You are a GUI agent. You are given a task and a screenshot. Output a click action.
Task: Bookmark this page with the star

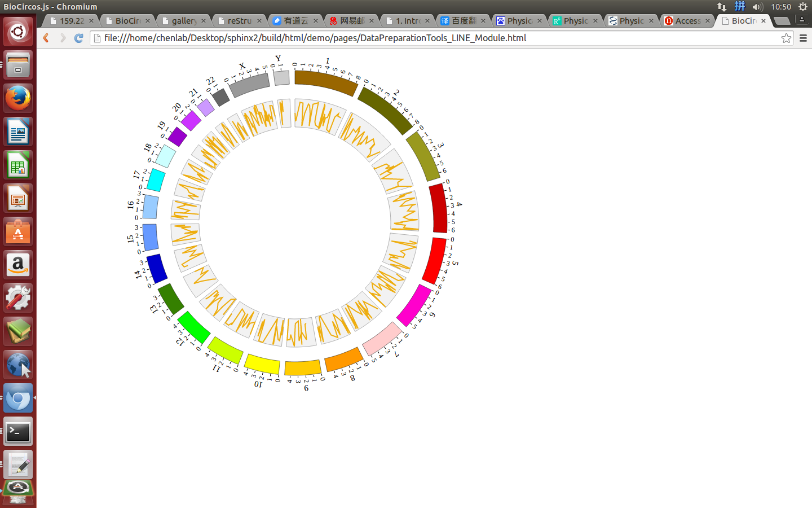786,38
